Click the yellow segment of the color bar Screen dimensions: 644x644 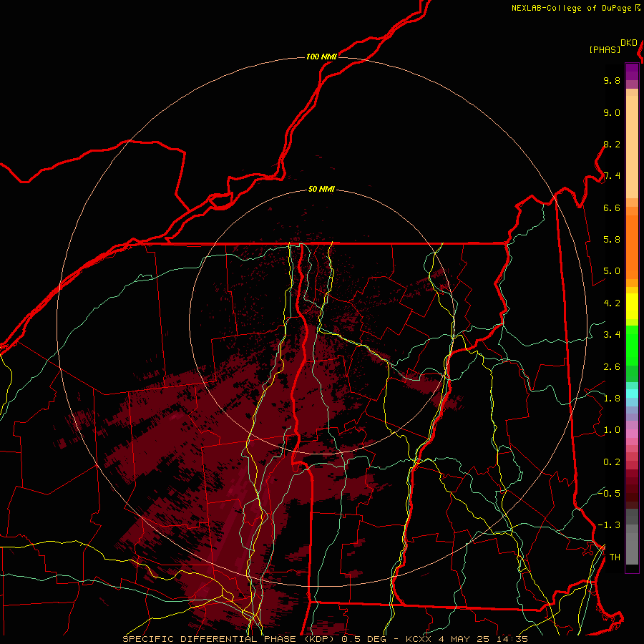pos(632,306)
